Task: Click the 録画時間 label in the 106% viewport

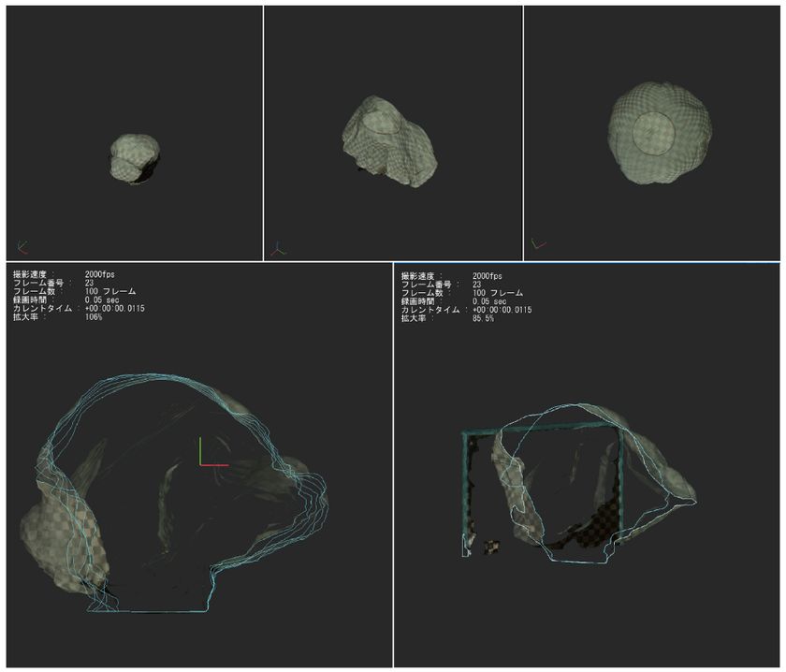Action: [x=30, y=299]
